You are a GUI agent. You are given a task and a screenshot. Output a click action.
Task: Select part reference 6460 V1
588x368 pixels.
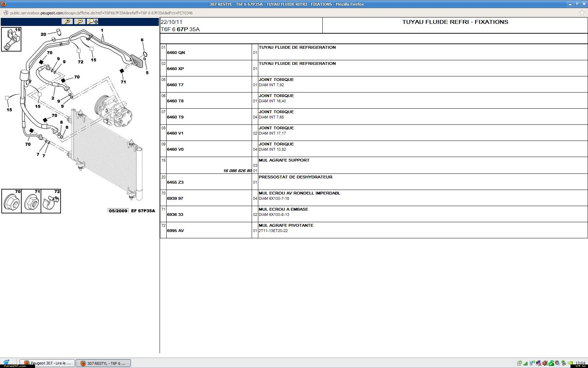pyautogui.click(x=175, y=133)
